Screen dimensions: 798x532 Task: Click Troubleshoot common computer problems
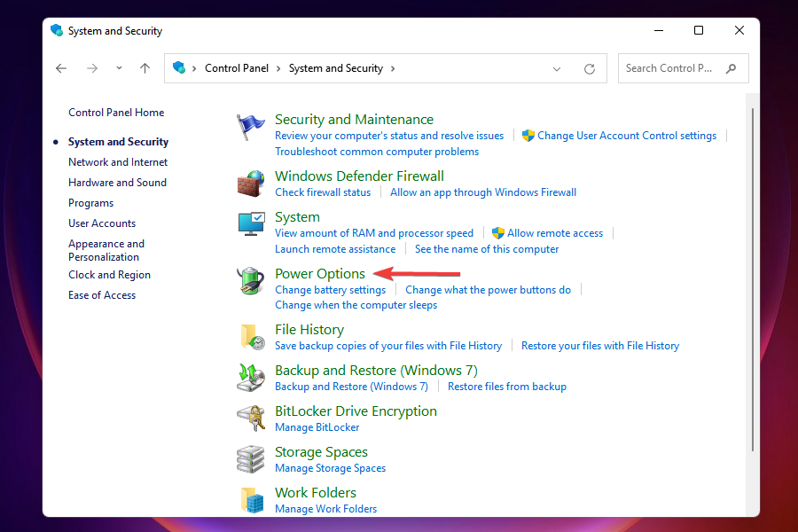pos(377,152)
